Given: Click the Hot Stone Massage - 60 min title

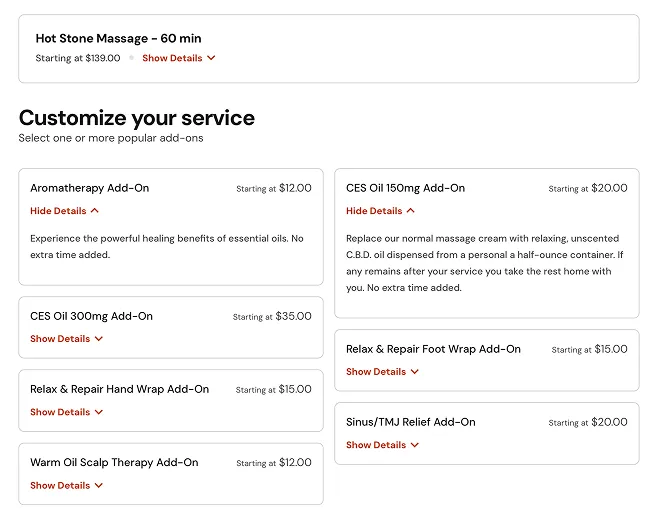Looking at the screenshot, I should pyautogui.click(x=118, y=38).
